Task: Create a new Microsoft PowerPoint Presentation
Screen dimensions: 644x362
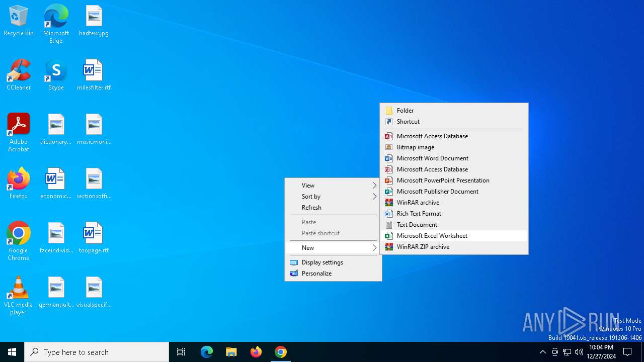Action: tap(454, 180)
